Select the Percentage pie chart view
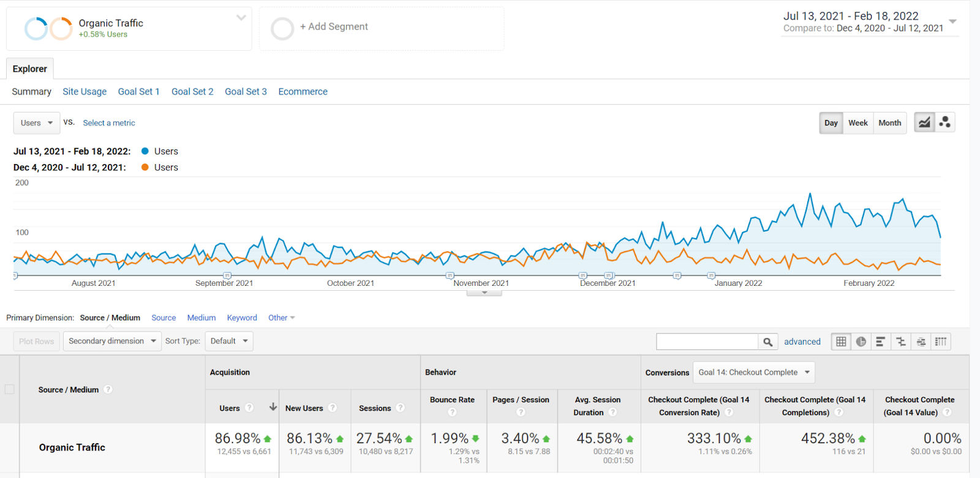Image resolution: width=980 pixels, height=478 pixels. [861, 342]
